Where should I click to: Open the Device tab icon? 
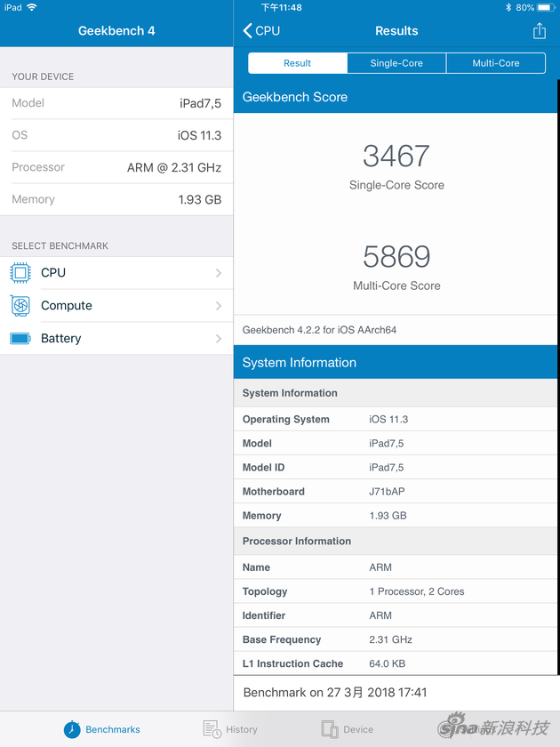(x=330, y=729)
